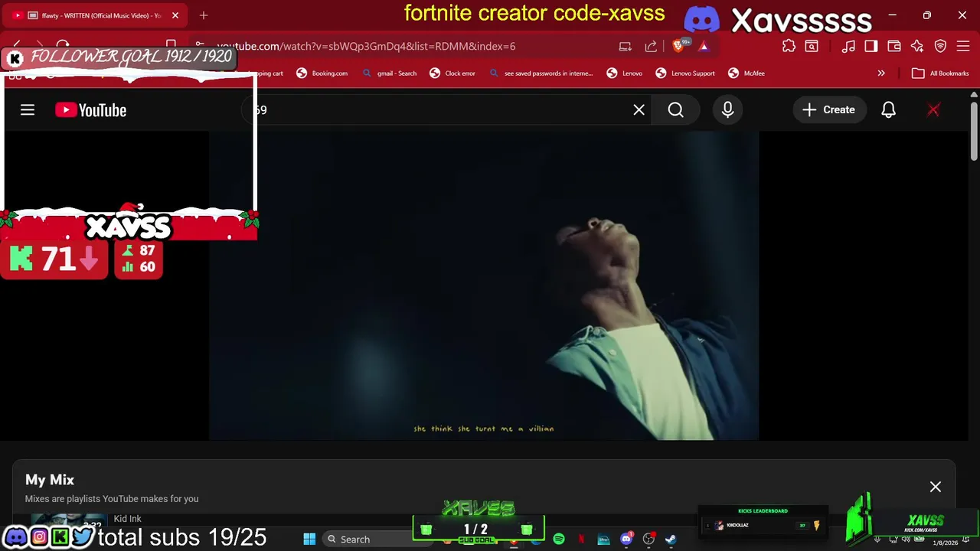The width and height of the screenshot is (980, 551).
Task: Click the share page arrow icon
Action: 651,46
